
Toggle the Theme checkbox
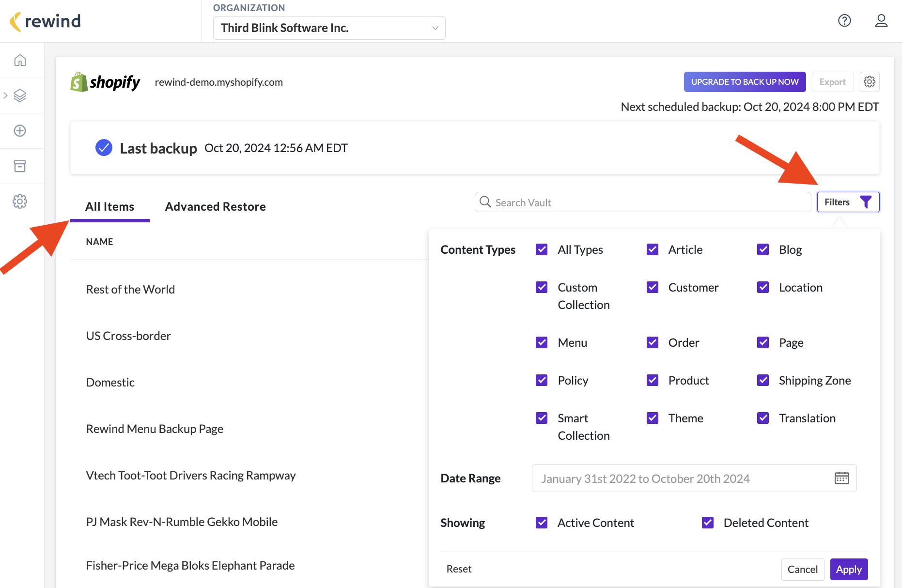point(653,418)
